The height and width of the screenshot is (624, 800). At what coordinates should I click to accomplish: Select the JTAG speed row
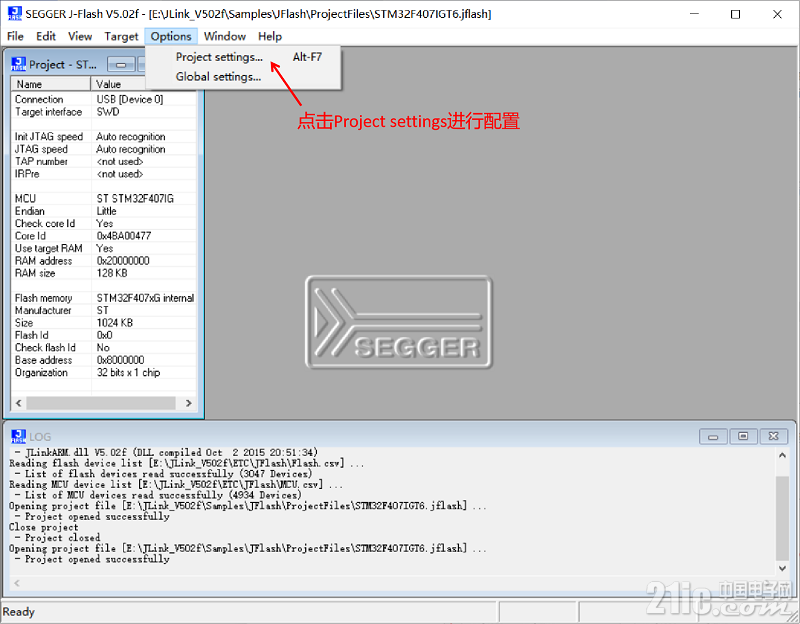click(104, 149)
